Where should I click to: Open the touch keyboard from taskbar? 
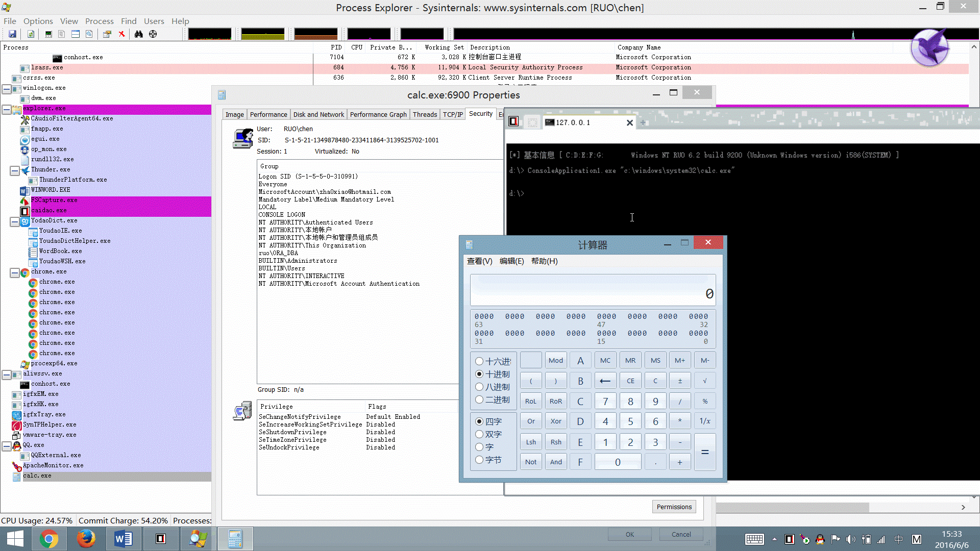coord(754,539)
